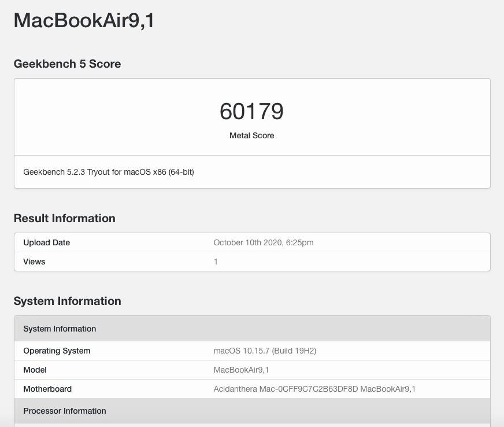Click the Operating System label
This screenshot has width=504, height=427.
click(x=57, y=351)
